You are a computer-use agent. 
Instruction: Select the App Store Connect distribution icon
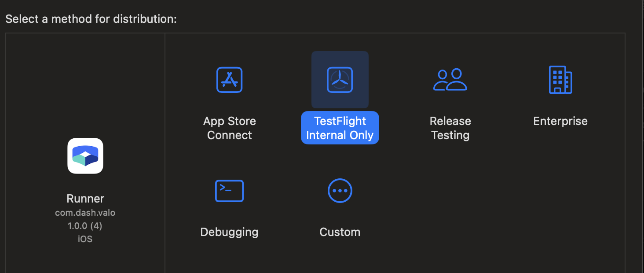tap(229, 80)
